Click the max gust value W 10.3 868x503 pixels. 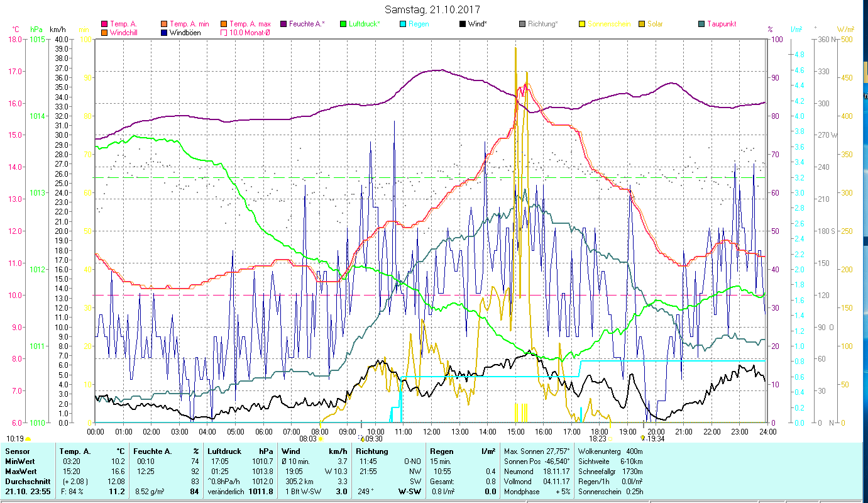click(x=336, y=472)
